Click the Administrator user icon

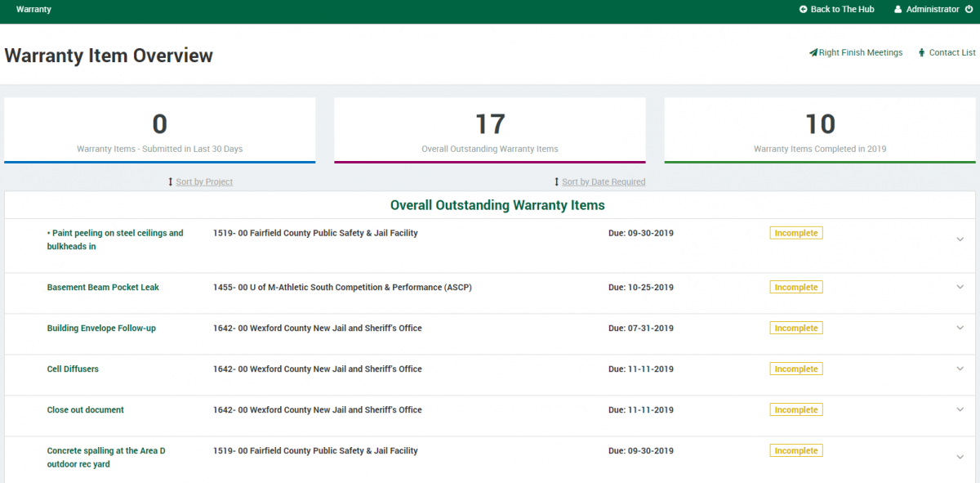[898, 9]
